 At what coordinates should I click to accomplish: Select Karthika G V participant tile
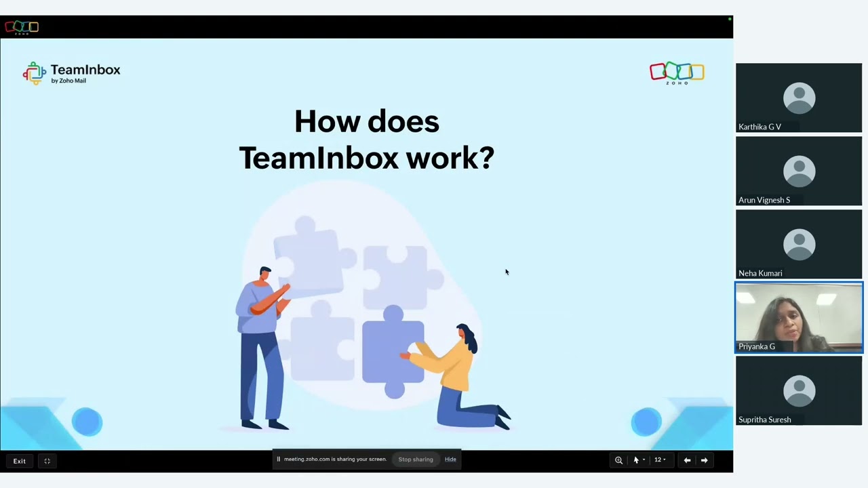pos(799,98)
